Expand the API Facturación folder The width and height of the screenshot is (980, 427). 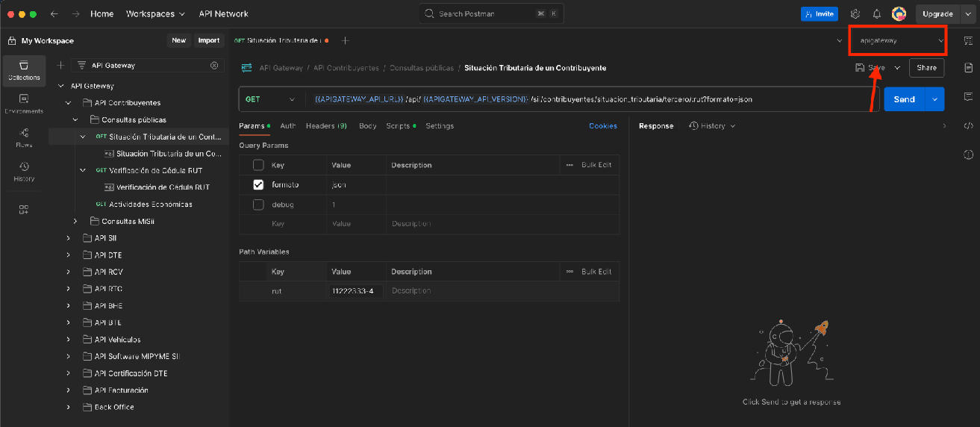click(x=69, y=390)
